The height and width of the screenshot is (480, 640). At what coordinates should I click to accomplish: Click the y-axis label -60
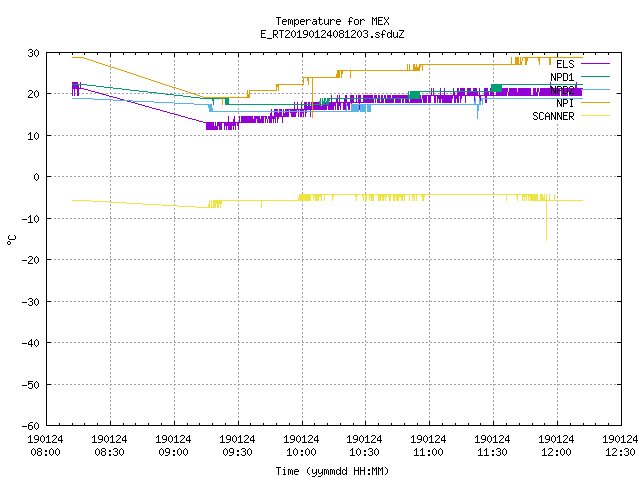[x=30, y=426]
